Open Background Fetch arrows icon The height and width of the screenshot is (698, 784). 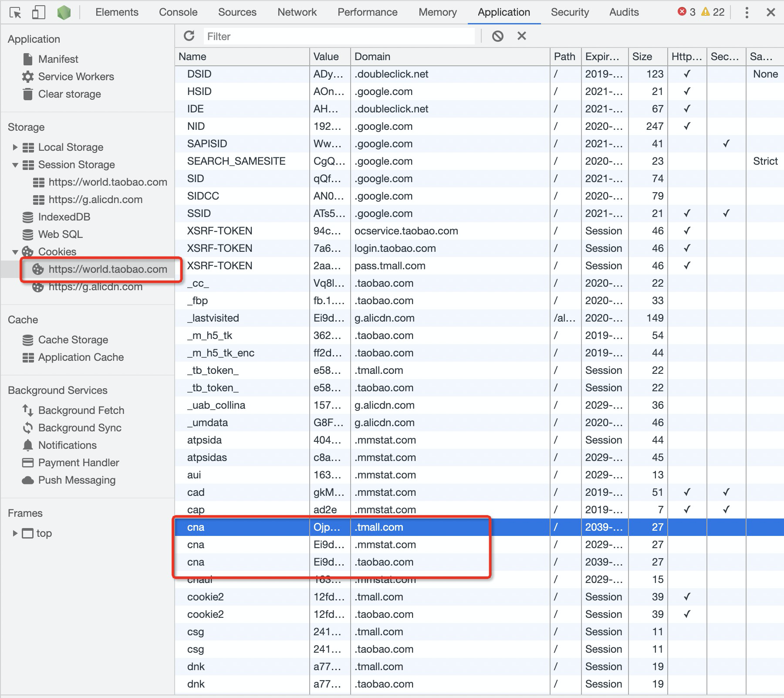click(x=28, y=410)
